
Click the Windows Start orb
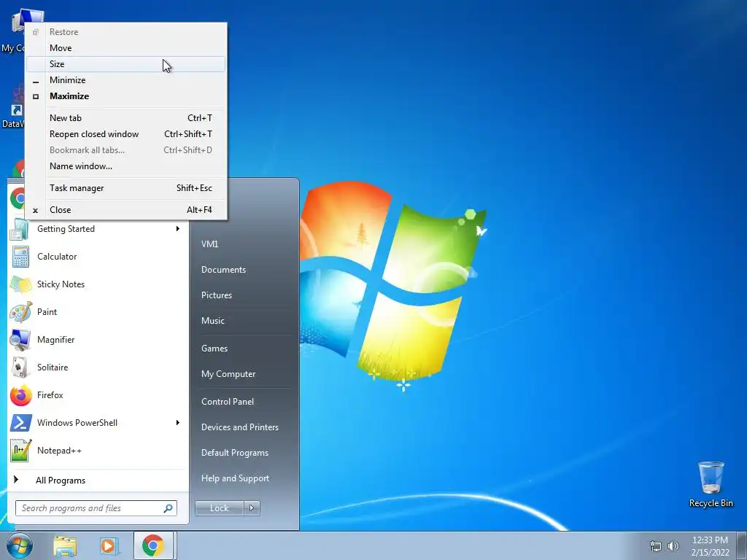(x=20, y=545)
